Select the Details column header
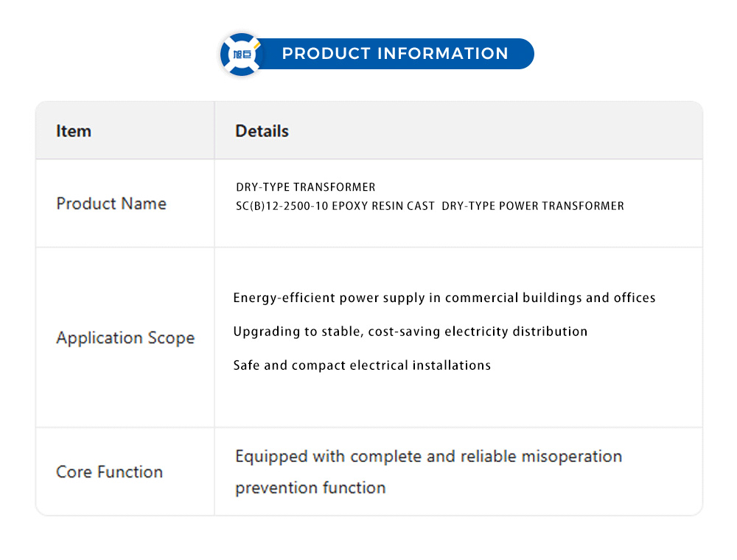The width and height of the screenshot is (737, 560). pyautogui.click(x=262, y=131)
